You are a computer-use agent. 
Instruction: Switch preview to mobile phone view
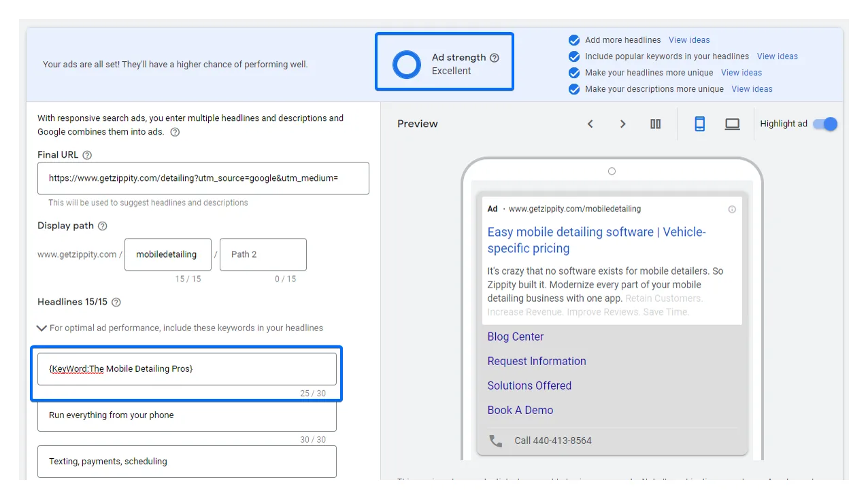pos(699,124)
